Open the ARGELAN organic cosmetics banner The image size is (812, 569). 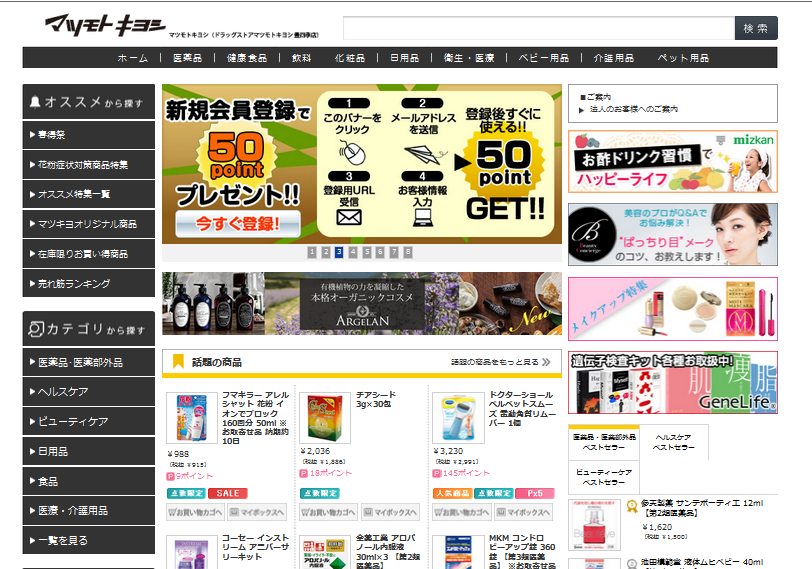362,303
